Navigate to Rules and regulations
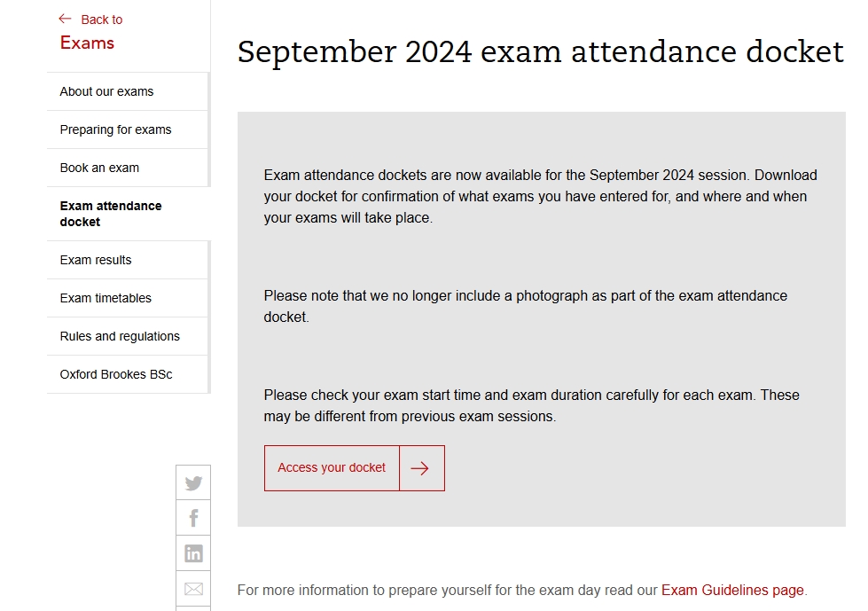This screenshot has width=868, height=611. pos(120,336)
